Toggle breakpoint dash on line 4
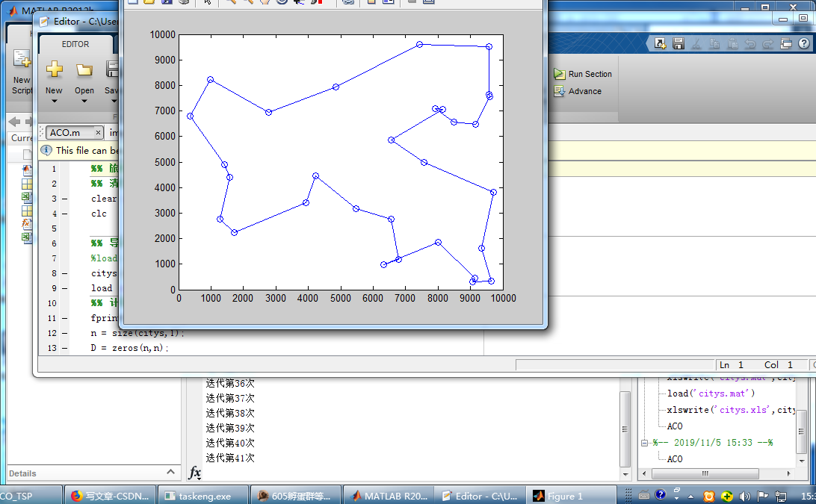The image size is (816, 504). [x=64, y=214]
